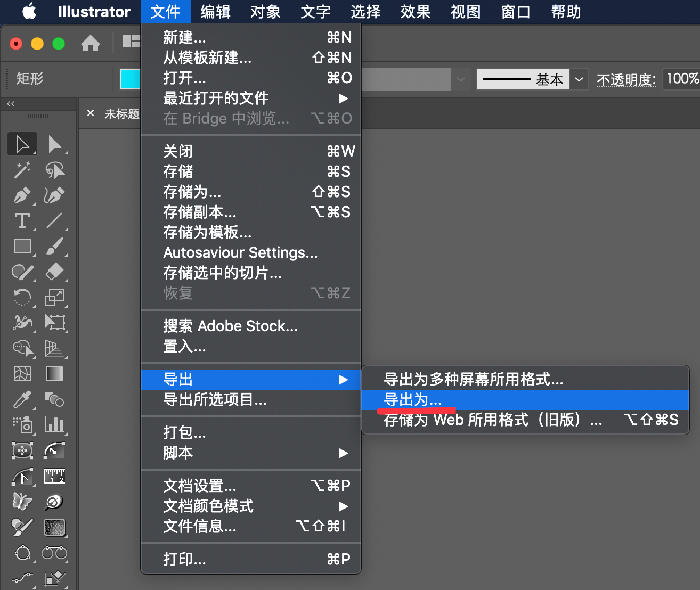Choose 导出为多种屏幕所用格式...
Screen dimensions: 700x590
(x=525, y=380)
